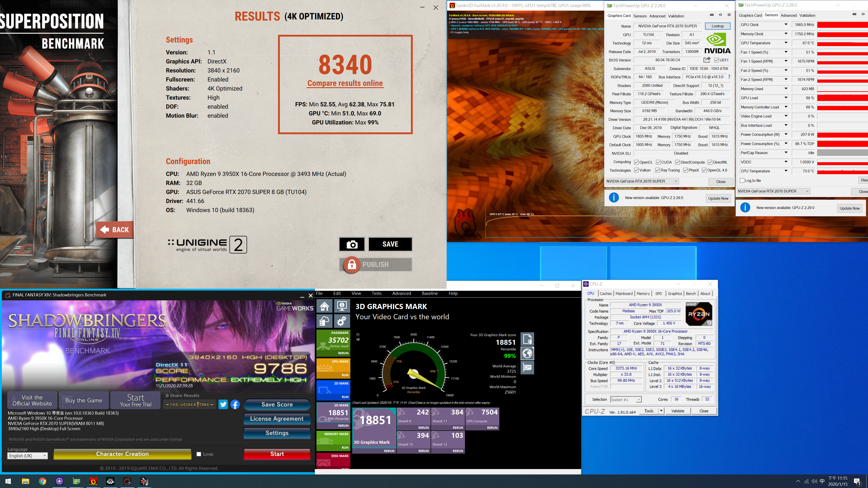Screen dimensions: 868x488
Task: Click the BIOS export share icon in GPU-Z
Action: [x=707, y=60]
